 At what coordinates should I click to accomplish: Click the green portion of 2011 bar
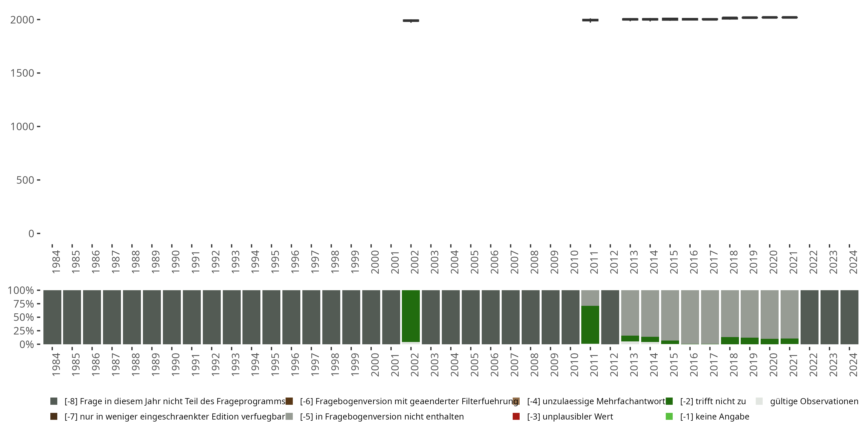(x=590, y=325)
